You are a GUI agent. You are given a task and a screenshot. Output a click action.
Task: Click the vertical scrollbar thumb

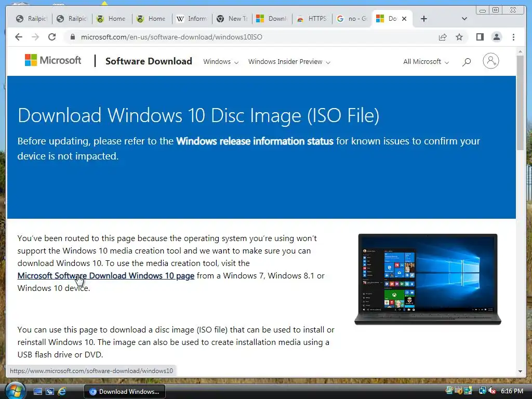point(520,102)
